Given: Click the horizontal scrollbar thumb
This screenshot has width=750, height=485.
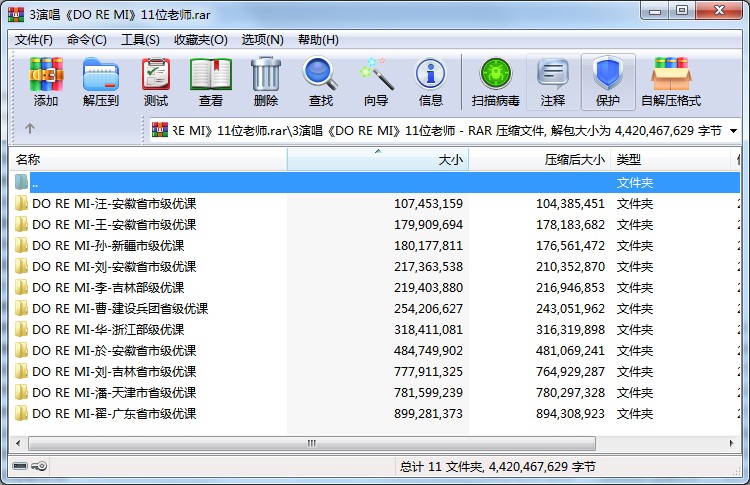Looking at the screenshot, I should click(x=312, y=443).
